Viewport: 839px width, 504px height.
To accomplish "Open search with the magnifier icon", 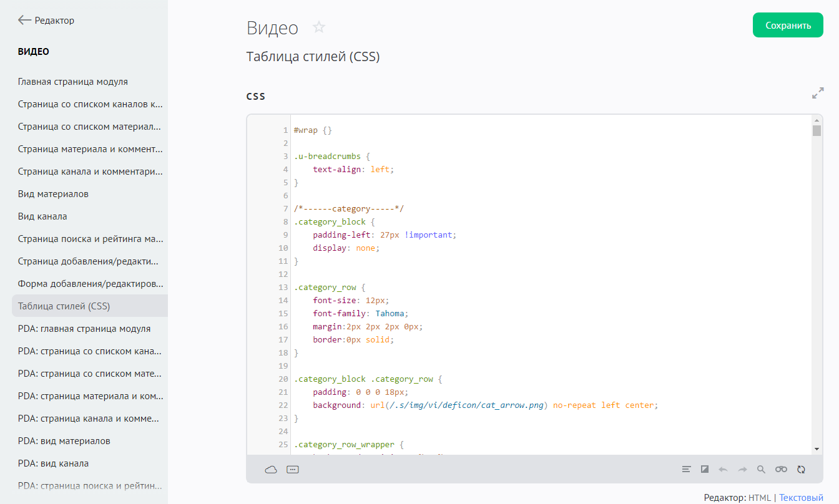I will point(761,470).
